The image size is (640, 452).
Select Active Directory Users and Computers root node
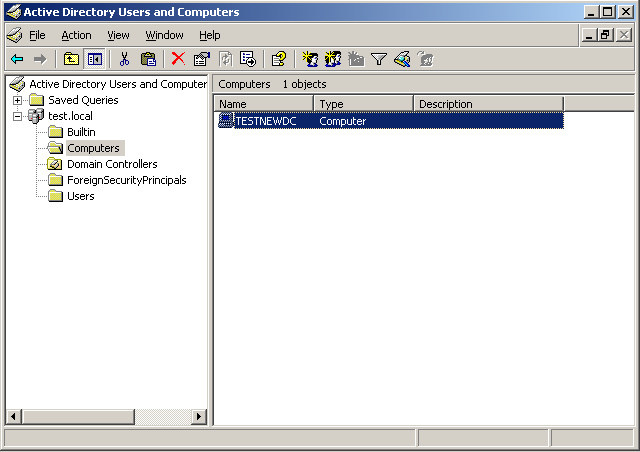click(x=118, y=84)
